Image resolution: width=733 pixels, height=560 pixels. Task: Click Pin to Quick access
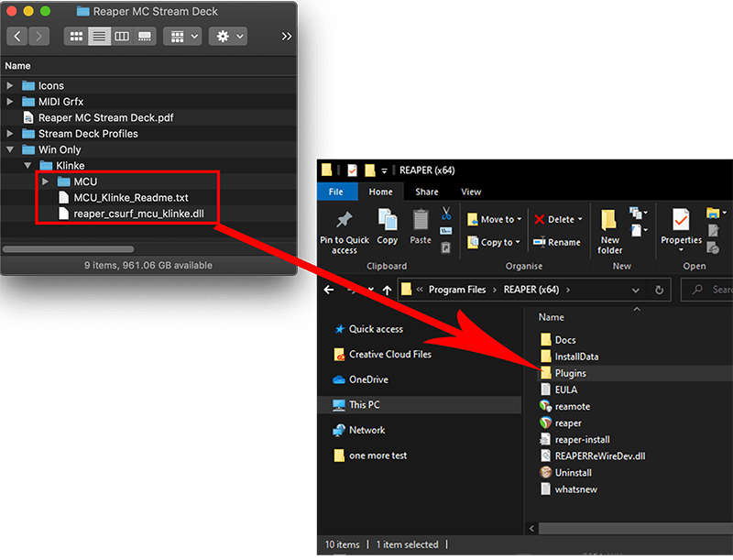(x=345, y=232)
